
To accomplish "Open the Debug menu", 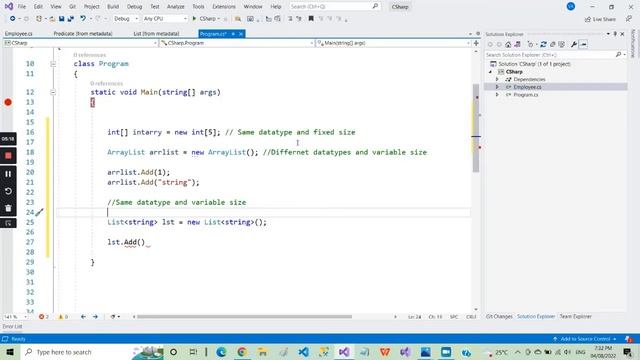I will click(134, 7).
